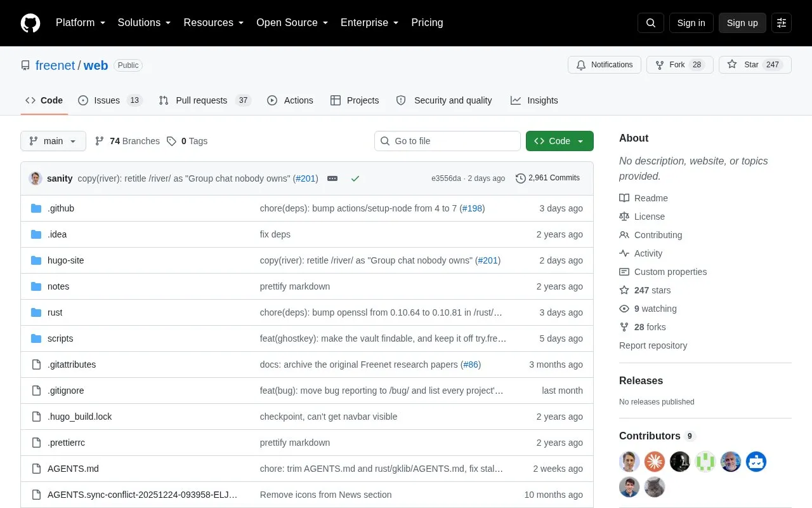Switch to the Issues tab
The width and height of the screenshot is (812, 508).
(110, 100)
